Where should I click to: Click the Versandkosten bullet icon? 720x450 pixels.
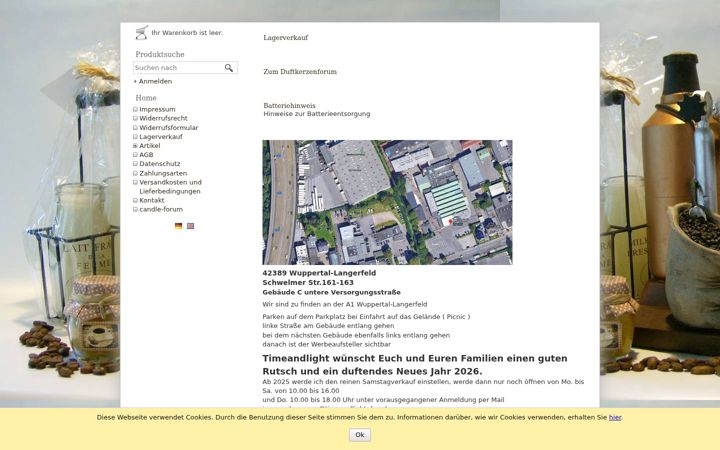(x=135, y=182)
